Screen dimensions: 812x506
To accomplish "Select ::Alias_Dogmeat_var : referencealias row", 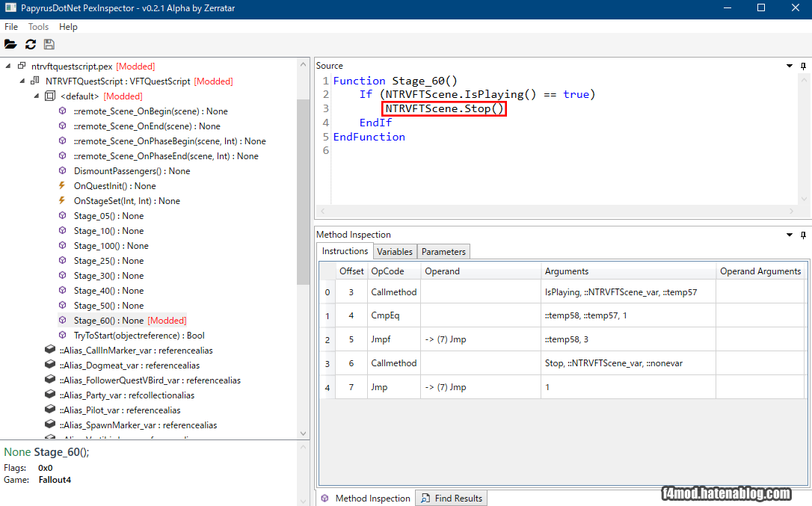I will pyautogui.click(x=129, y=365).
